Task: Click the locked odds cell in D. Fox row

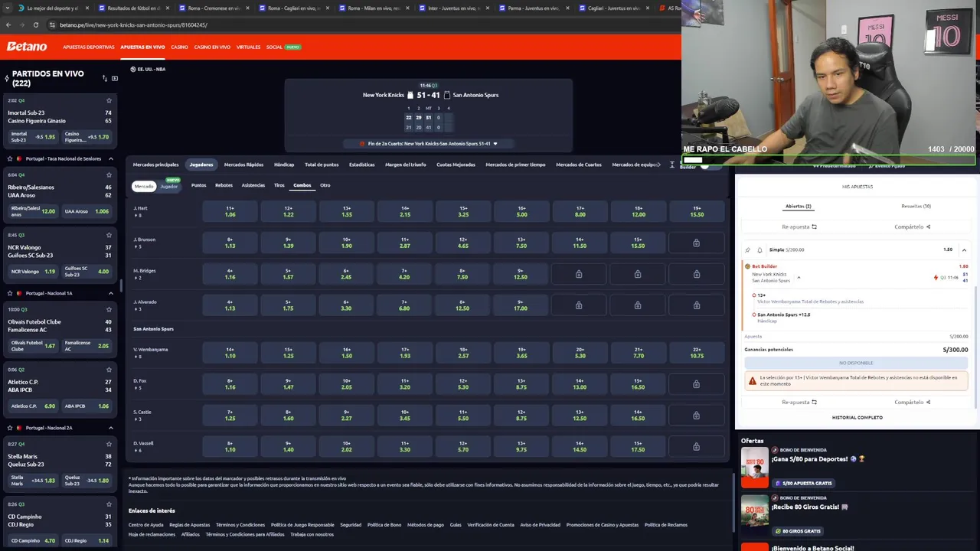Action: coord(696,384)
